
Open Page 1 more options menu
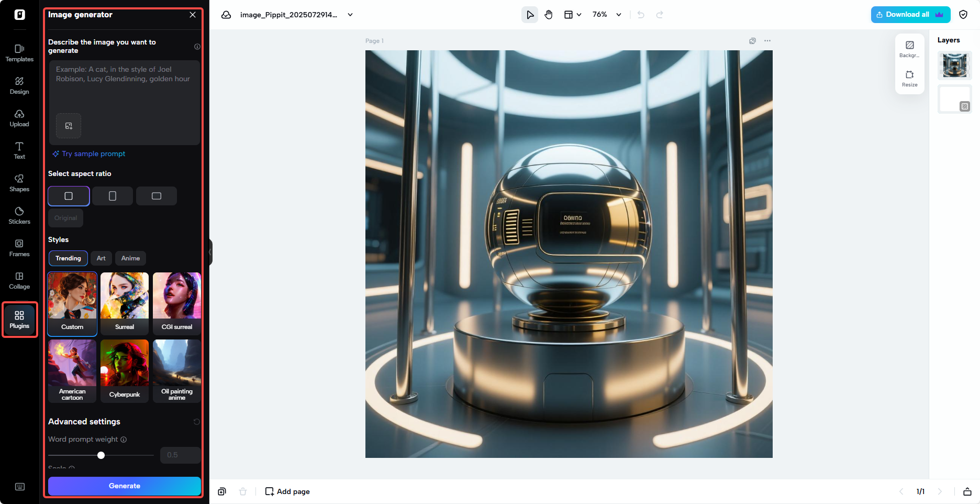click(x=767, y=41)
